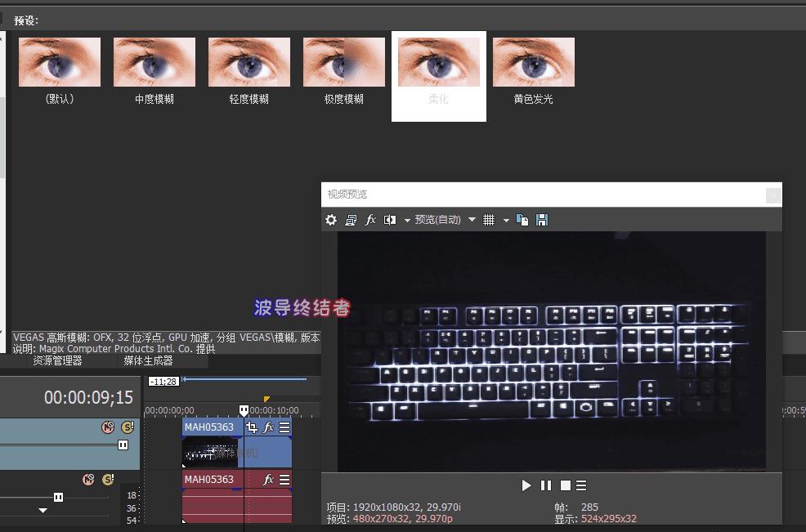Click the -11;28 scroll rate box
Image resolution: width=806 pixels, height=532 pixels.
(163, 382)
